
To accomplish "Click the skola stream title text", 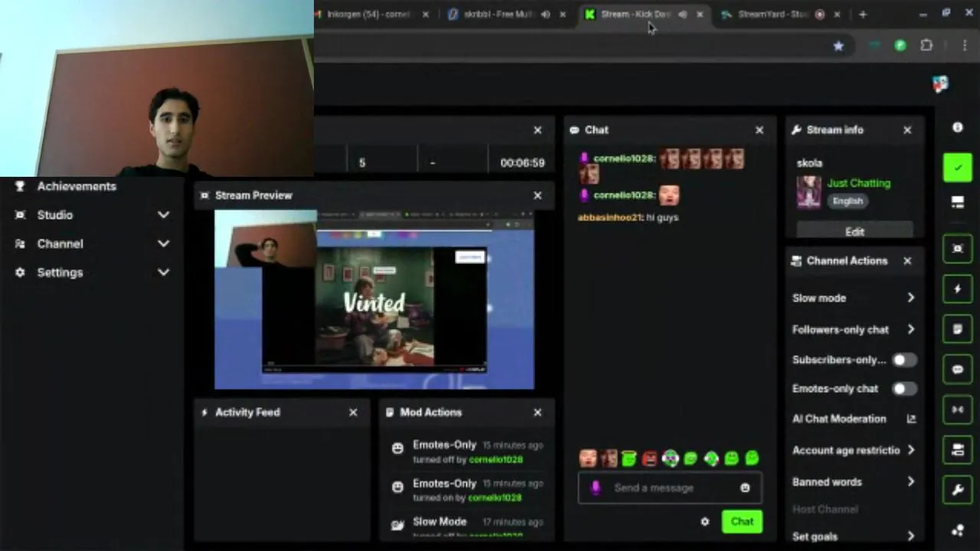I will pyautogui.click(x=809, y=163).
